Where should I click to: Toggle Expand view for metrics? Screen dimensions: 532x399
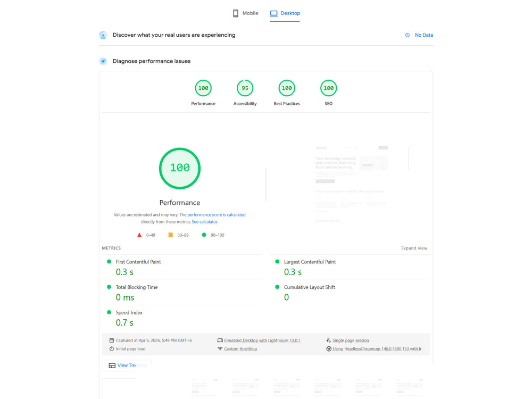pyautogui.click(x=414, y=248)
